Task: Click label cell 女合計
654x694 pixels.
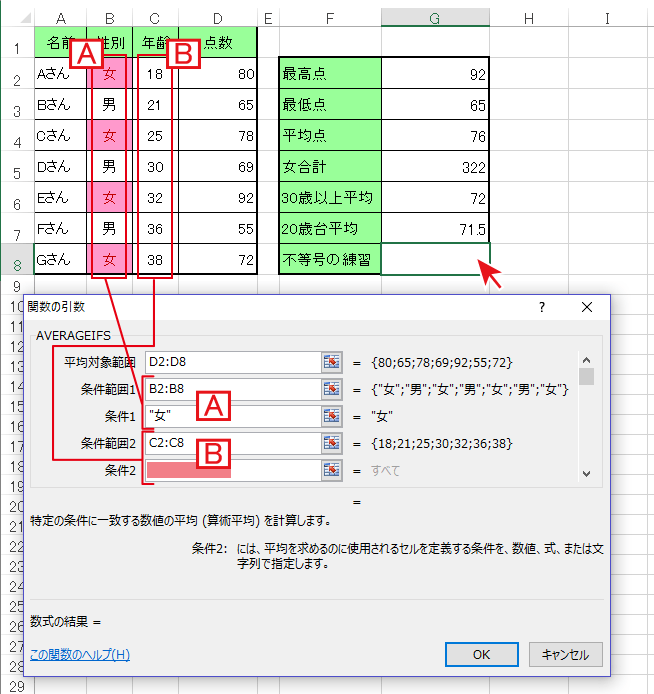Action: [330, 166]
